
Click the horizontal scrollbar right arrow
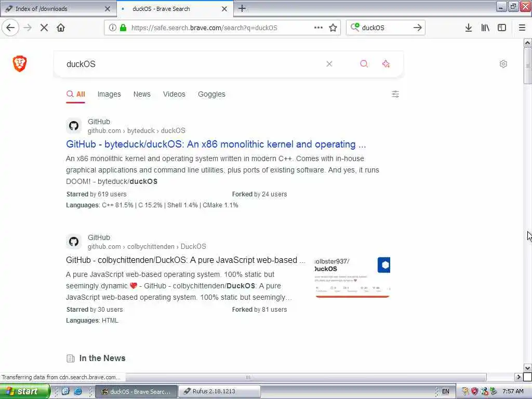pyautogui.click(x=518, y=377)
